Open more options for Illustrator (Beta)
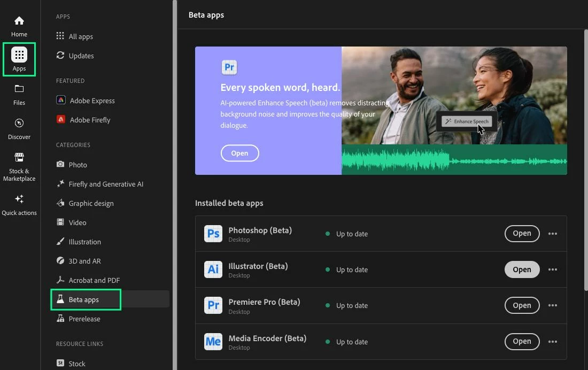Viewport: 588px width, 370px height. tap(552, 269)
